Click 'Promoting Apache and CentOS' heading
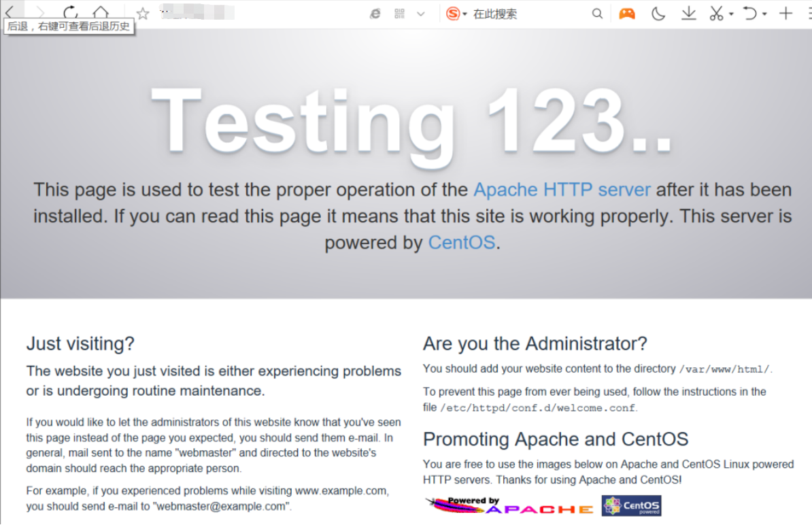Viewport: 812px width, 525px height. tap(556, 439)
